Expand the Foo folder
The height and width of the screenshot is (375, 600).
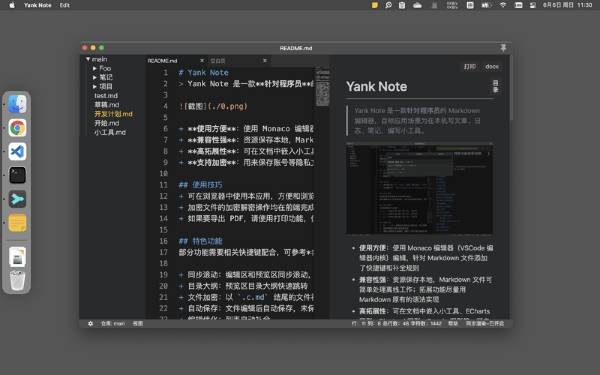tap(95, 68)
